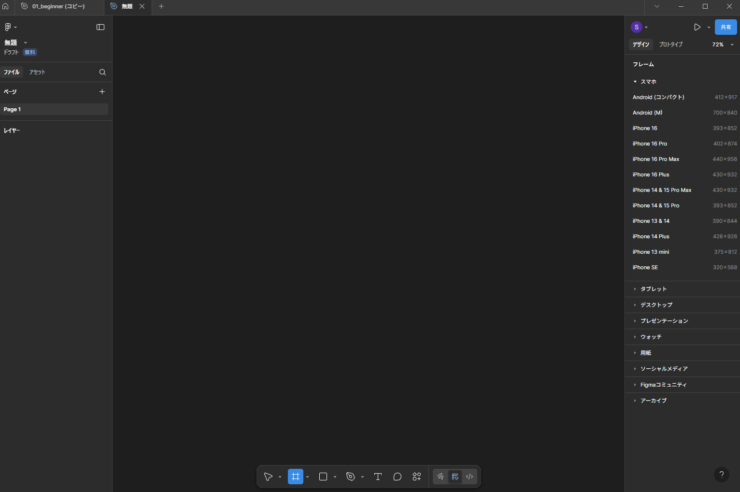The height and width of the screenshot is (492, 740).
Task: Toggle the left sidebar panel icon
Action: (x=100, y=27)
